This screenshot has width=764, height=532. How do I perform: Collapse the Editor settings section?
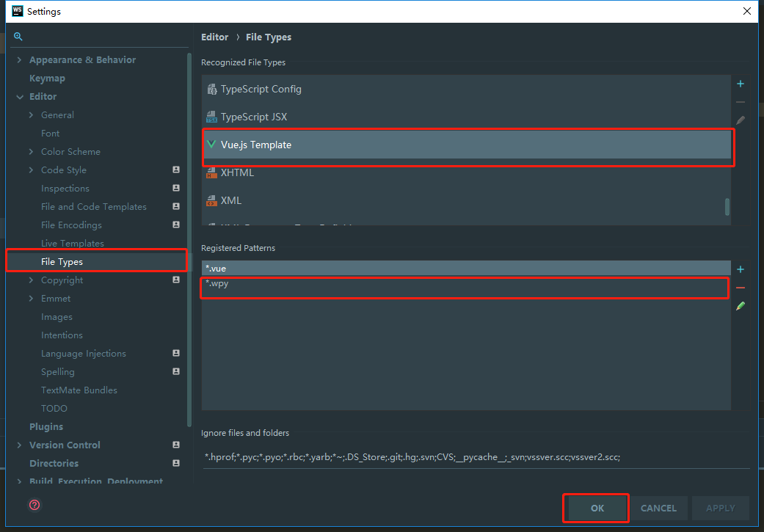tap(20, 97)
